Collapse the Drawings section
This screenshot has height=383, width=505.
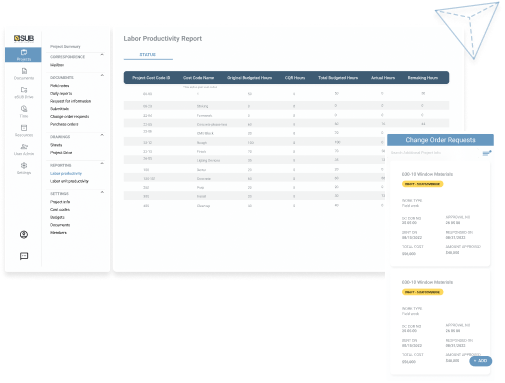point(102,135)
